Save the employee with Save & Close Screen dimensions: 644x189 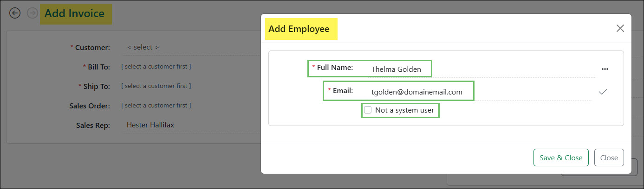561,157
